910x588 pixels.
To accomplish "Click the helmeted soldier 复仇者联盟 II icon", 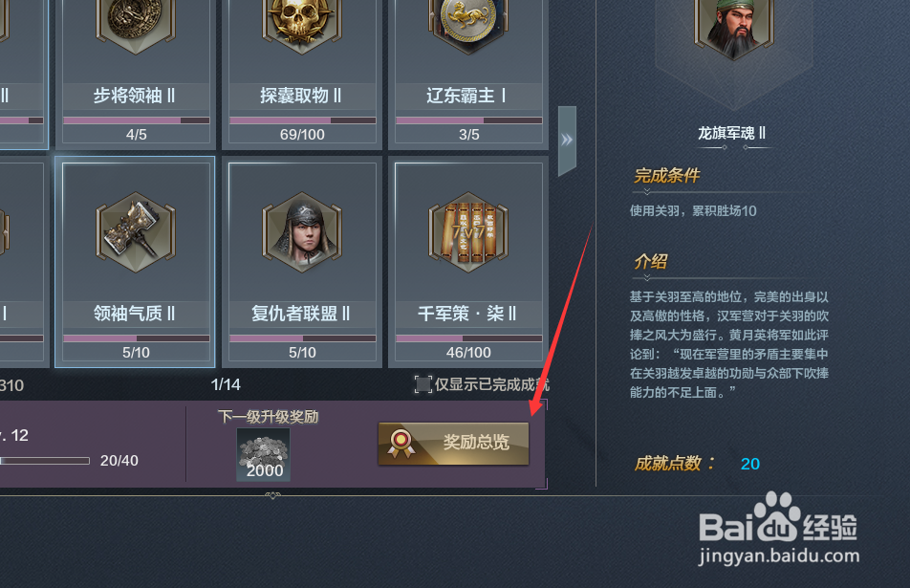I will 302,232.
